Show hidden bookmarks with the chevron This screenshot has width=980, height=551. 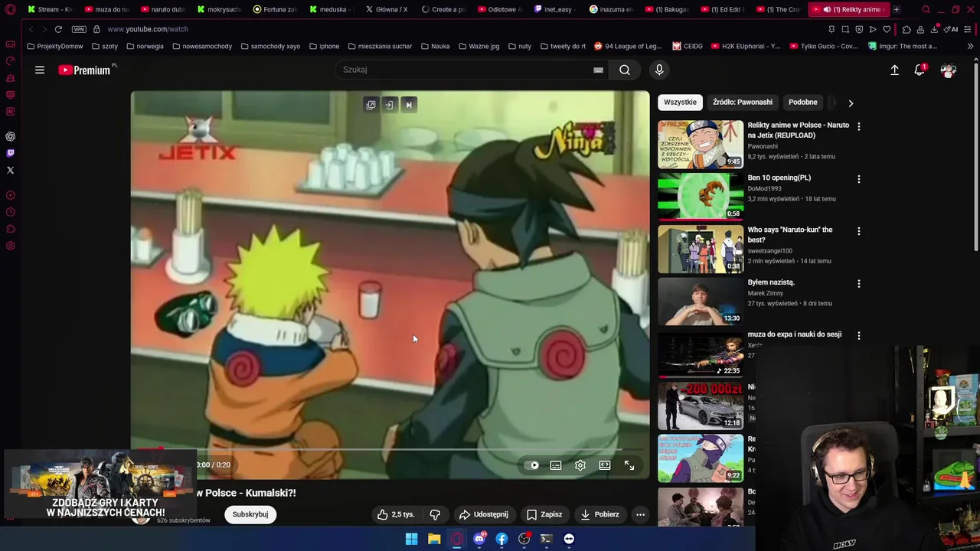coord(970,46)
